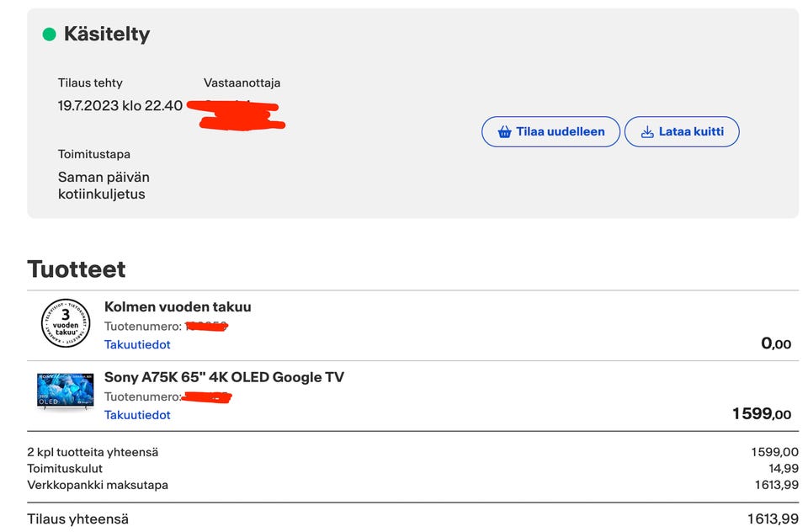Select the Sony A75K 65" 4K OLED title
808x532 pixels.
coord(224,377)
